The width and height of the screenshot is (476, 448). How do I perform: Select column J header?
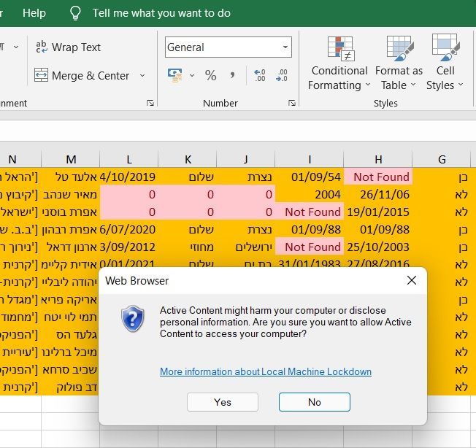pos(245,159)
